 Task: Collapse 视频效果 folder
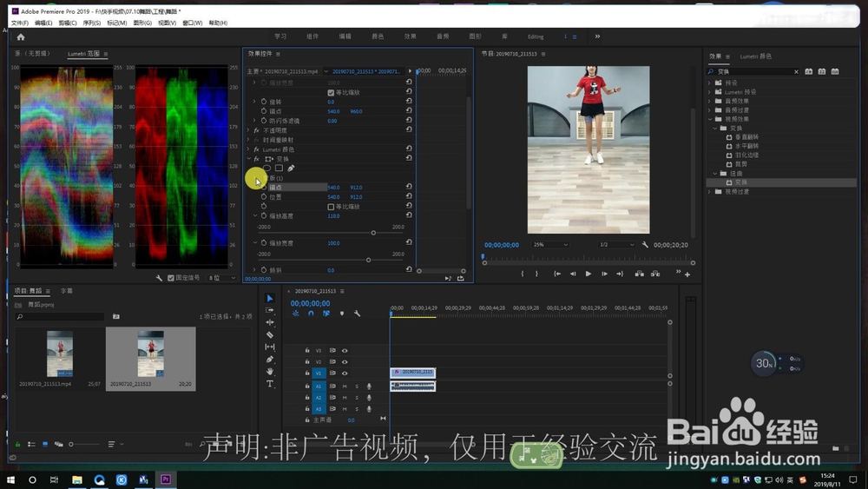coord(710,119)
